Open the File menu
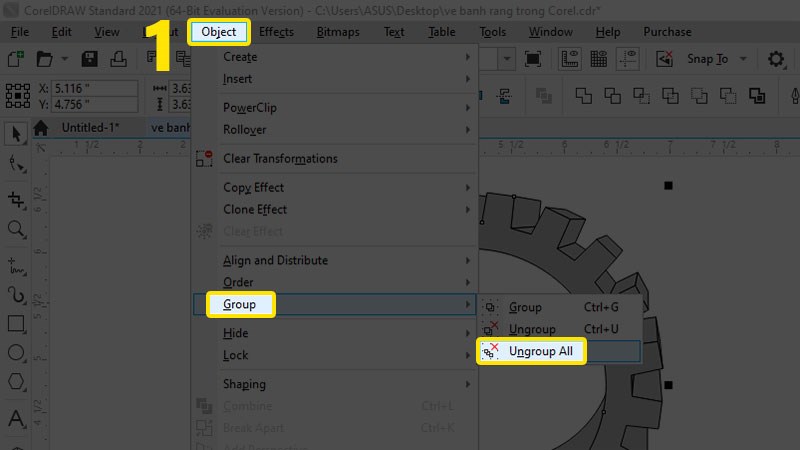 (20, 32)
